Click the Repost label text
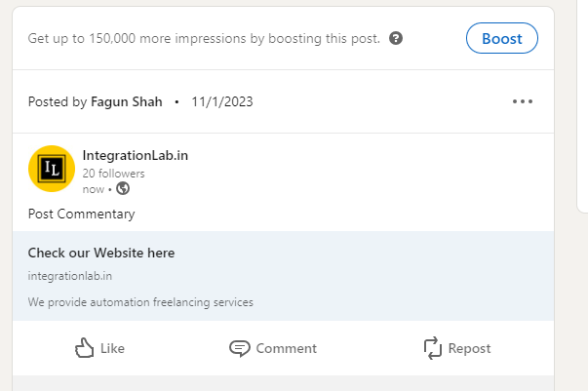588x391 pixels. 469,348
